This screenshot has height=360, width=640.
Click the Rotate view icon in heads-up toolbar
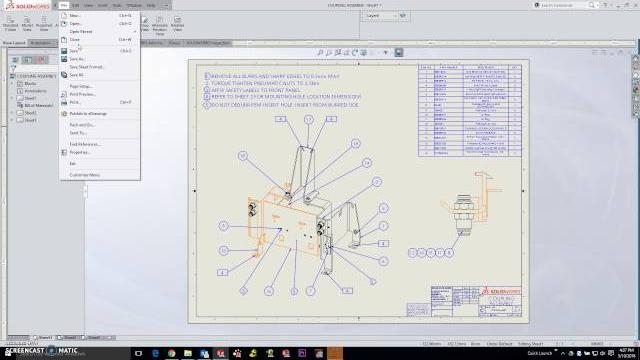(355, 53)
